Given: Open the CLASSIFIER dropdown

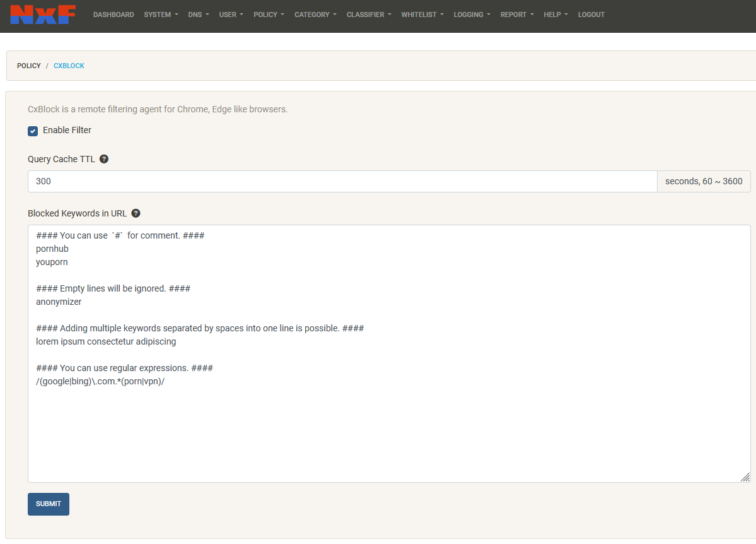Looking at the screenshot, I should (368, 15).
